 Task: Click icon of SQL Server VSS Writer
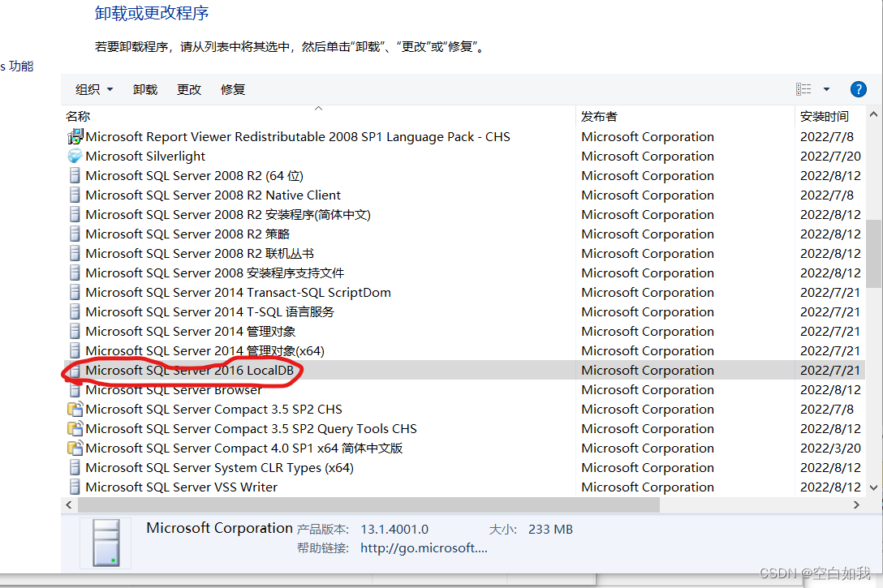[x=75, y=487]
